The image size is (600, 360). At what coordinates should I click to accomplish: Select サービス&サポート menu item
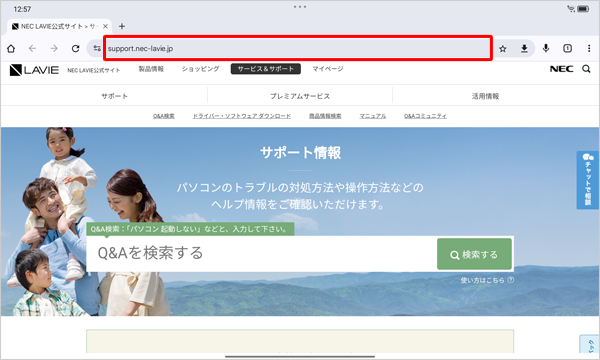pyautogui.click(x=266, y=69)
